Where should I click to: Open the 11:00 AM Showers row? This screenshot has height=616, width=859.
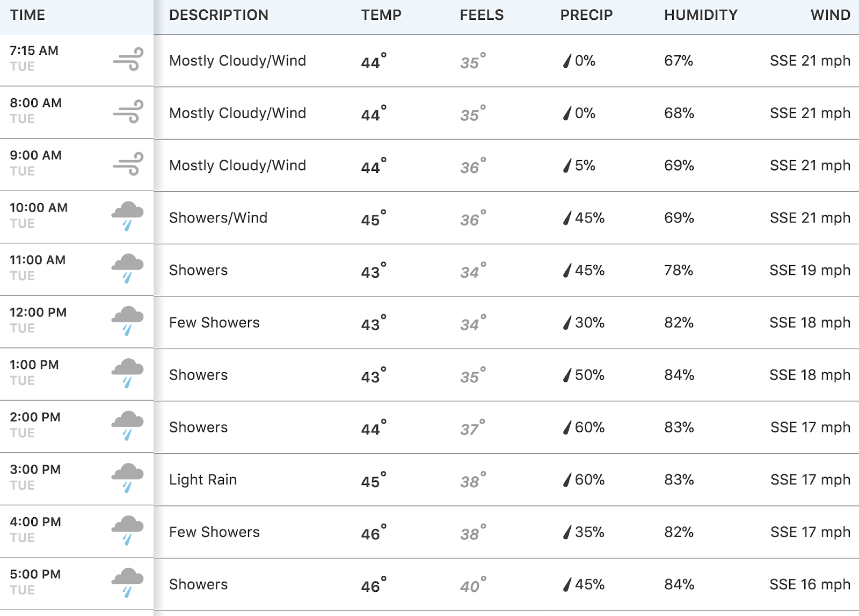429,270
